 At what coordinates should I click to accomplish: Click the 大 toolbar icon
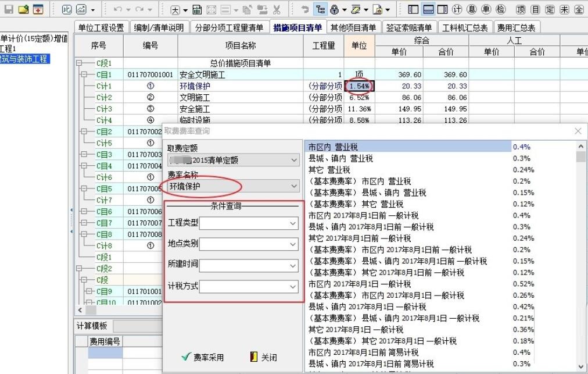point(175,10)
